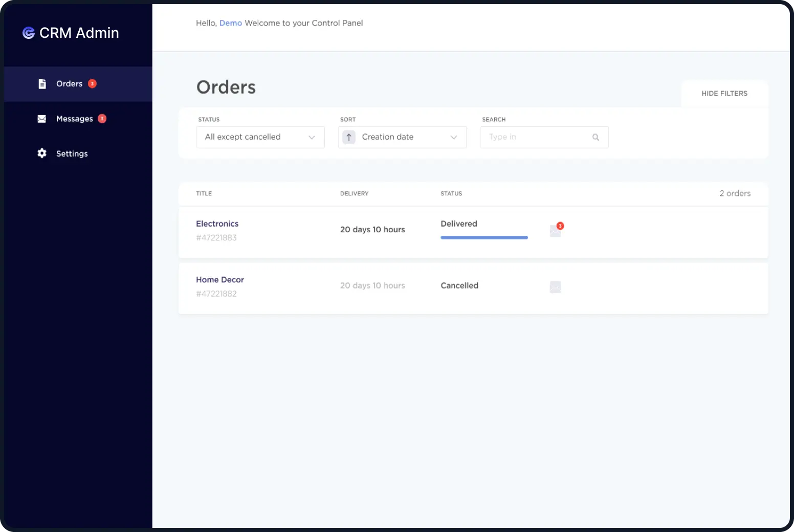Click order number #47221882
The width and height of the screenshot is (794, 532).
(x=216, y=294)
